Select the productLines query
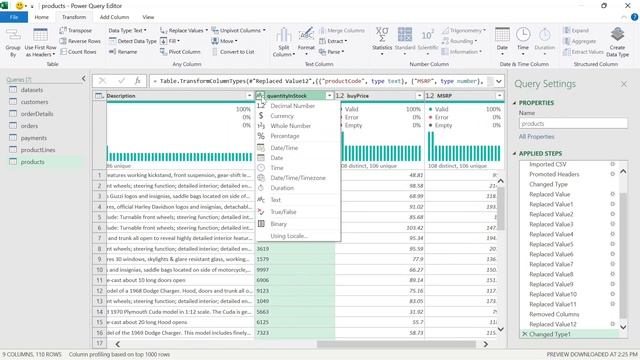The width and height of the screenshot is (640, 360). [x=38, y=150]
